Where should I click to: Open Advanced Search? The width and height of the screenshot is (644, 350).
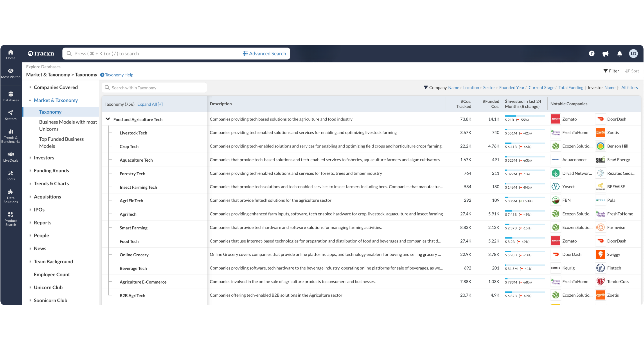click(264, 54)
